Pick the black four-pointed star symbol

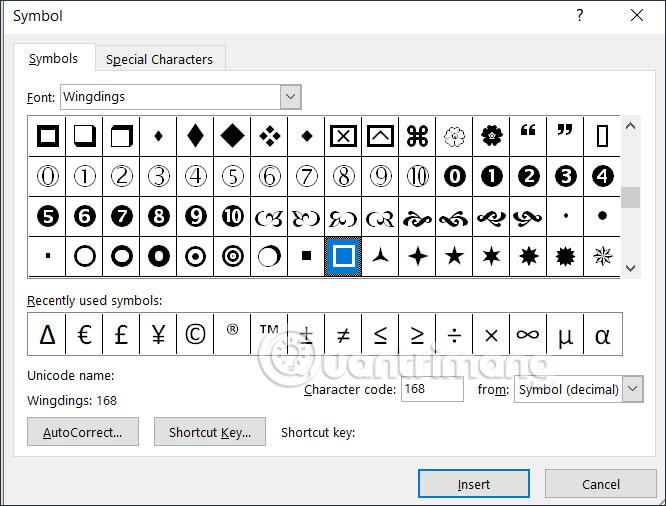click(x=417, y=256)
